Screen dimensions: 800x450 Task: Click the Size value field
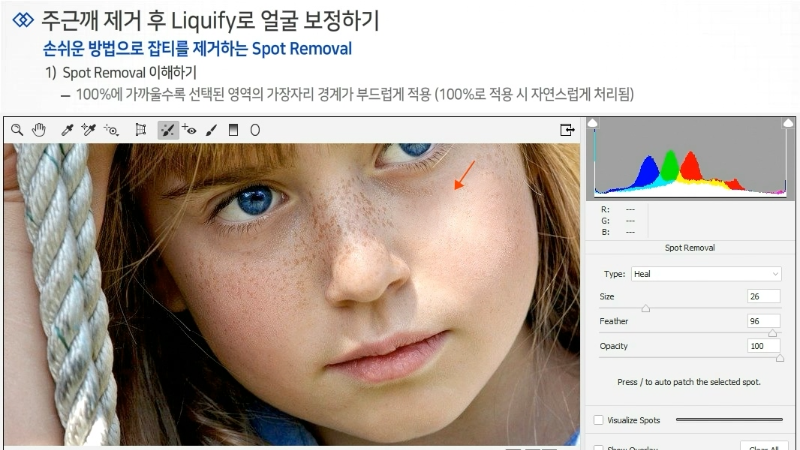(x=764, y=296)
